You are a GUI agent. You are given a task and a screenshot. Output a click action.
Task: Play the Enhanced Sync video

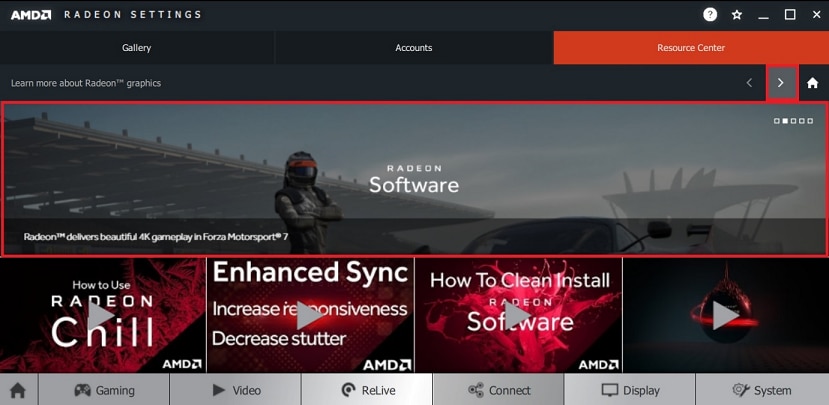click(x=310, y=316)
